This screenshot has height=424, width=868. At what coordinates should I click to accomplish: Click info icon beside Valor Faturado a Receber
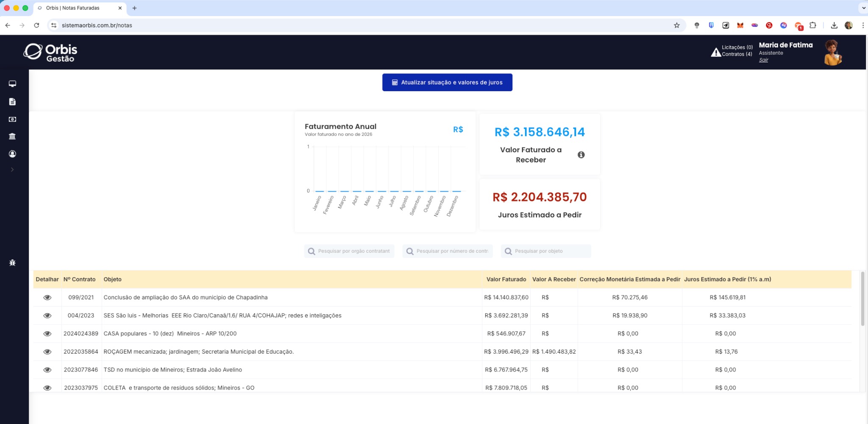(581, 155)
